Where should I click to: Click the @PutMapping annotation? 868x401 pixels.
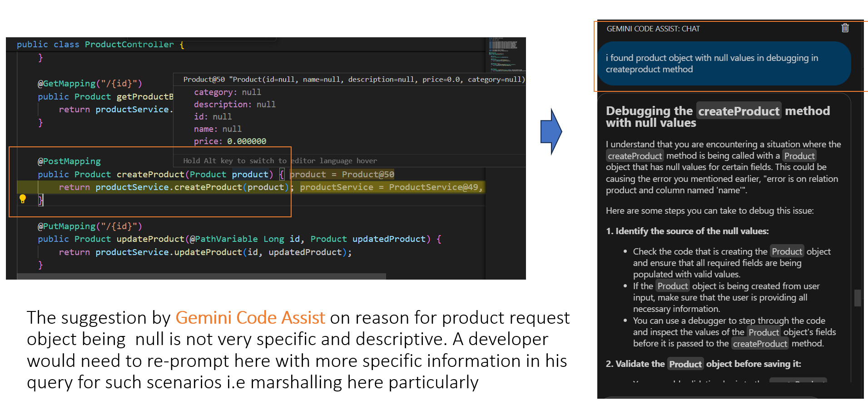pos(90,226)
